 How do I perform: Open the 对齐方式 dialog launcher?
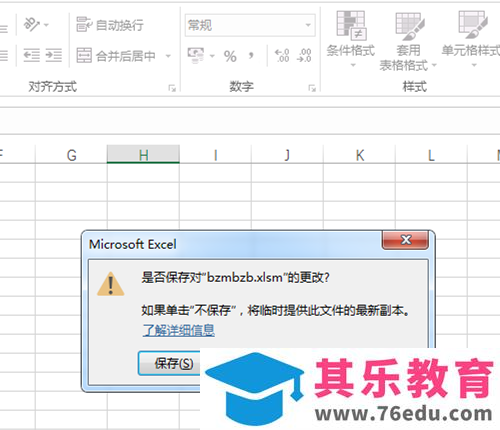pos(172,88)
